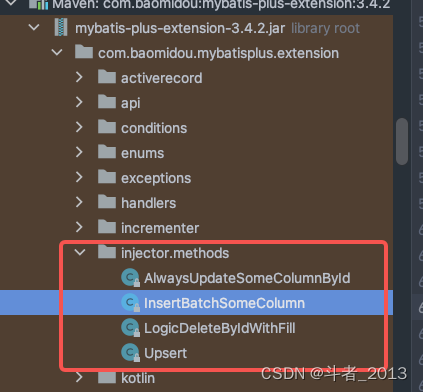Screen dimensions: 423x392
Task: Click the LogicDeleteByIdWithFill class icon
Action: (130, 328)
